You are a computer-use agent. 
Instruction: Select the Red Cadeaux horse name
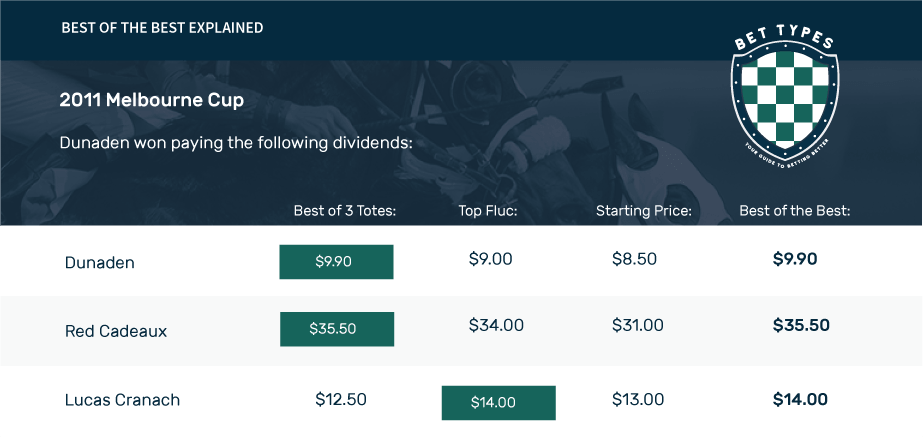tap(116, 331)
